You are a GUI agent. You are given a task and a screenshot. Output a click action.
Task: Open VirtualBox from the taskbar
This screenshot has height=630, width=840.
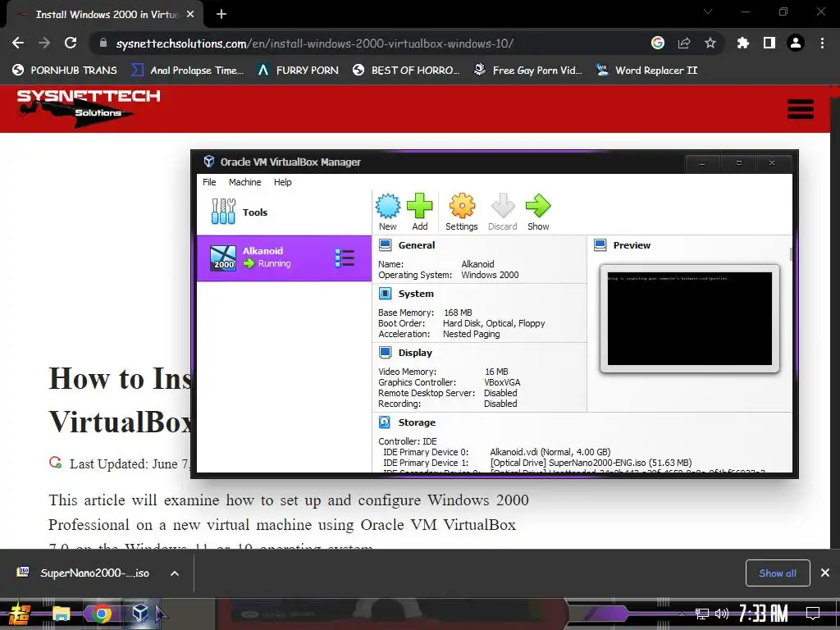[140, 613]
